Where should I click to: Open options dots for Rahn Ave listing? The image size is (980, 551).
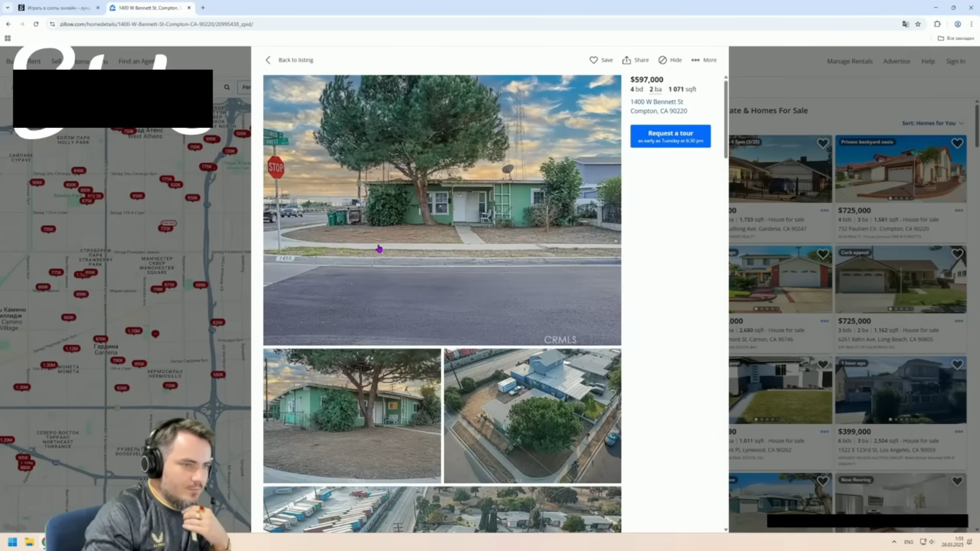pos(959,321)
